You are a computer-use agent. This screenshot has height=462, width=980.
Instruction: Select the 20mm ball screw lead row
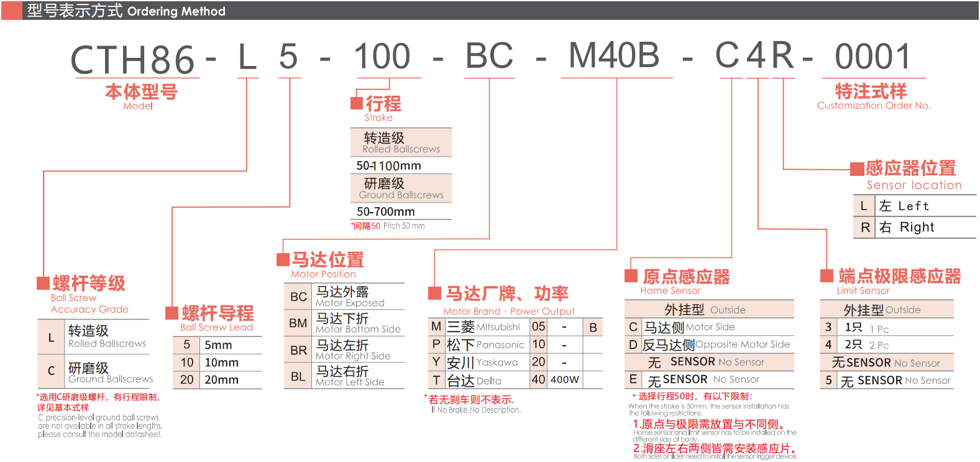point(217,380)
